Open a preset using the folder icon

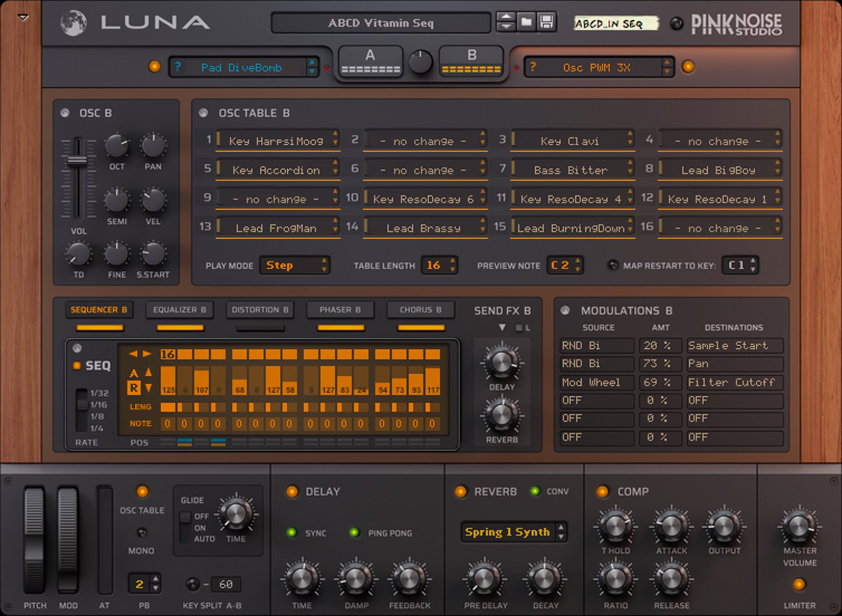tap(527, 22)
